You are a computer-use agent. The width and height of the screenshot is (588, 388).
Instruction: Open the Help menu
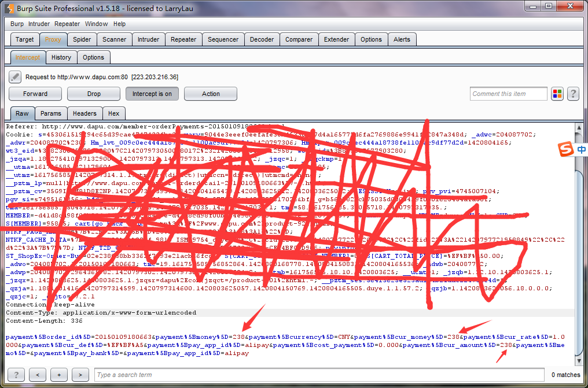pos(119,24)
